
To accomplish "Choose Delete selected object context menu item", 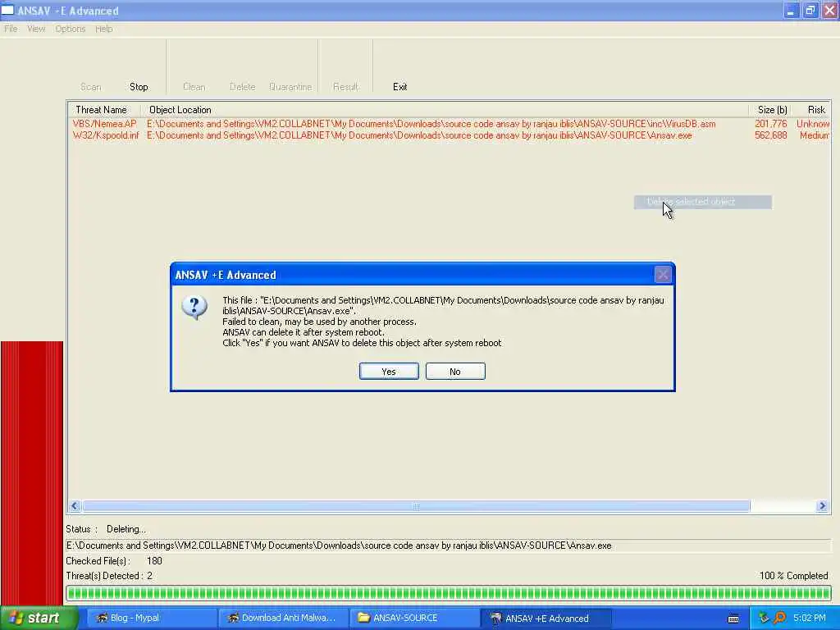I will (x=703, y=202).
